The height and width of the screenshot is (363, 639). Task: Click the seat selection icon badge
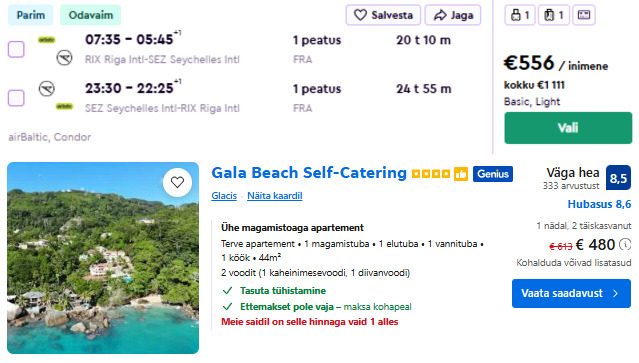[584, 15]
